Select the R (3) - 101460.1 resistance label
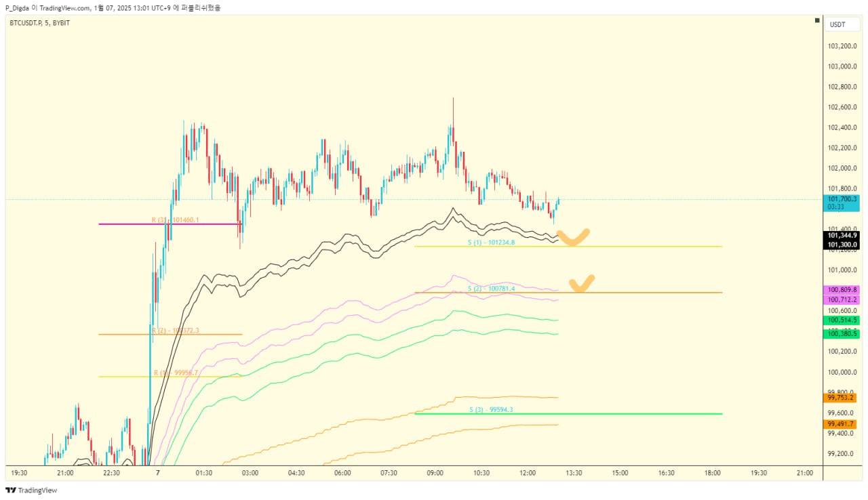 [x=175, y=220]
